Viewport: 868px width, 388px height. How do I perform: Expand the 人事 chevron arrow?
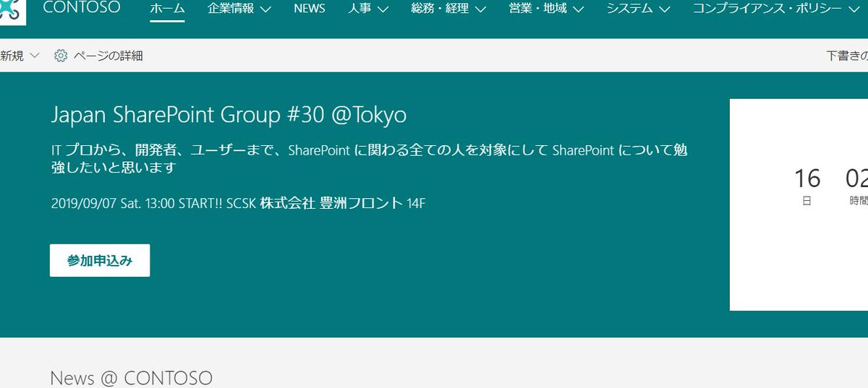[382, 10]
